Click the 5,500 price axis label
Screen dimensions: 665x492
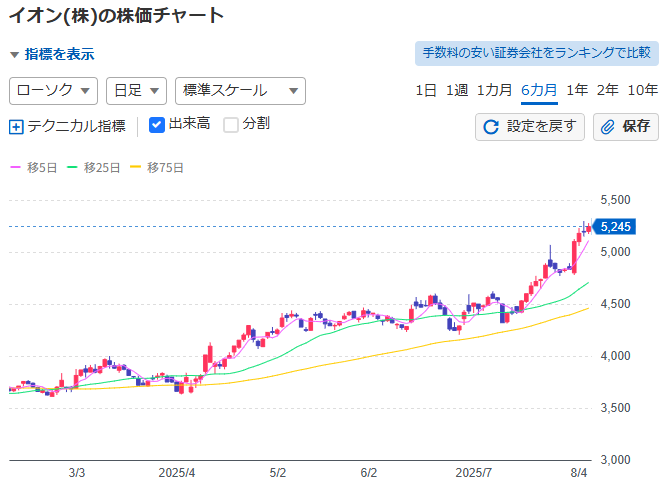pyautogui.click(x=615, y=200)
